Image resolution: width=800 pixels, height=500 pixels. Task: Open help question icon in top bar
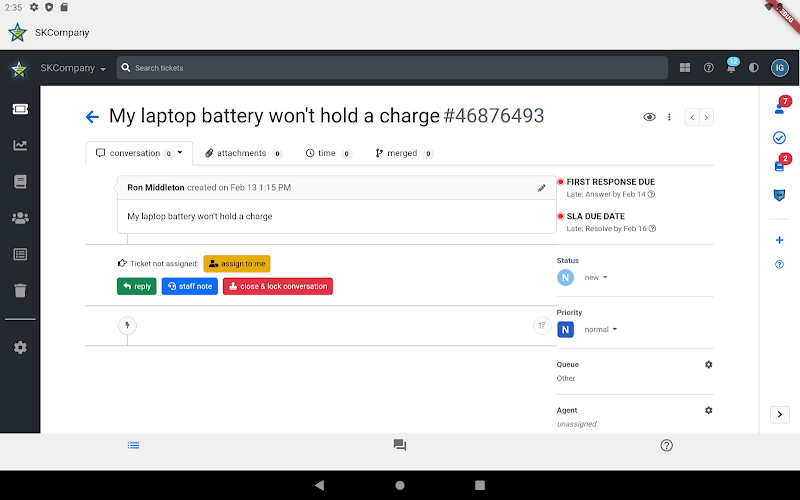pyautogui.click(x=708, y=67)
